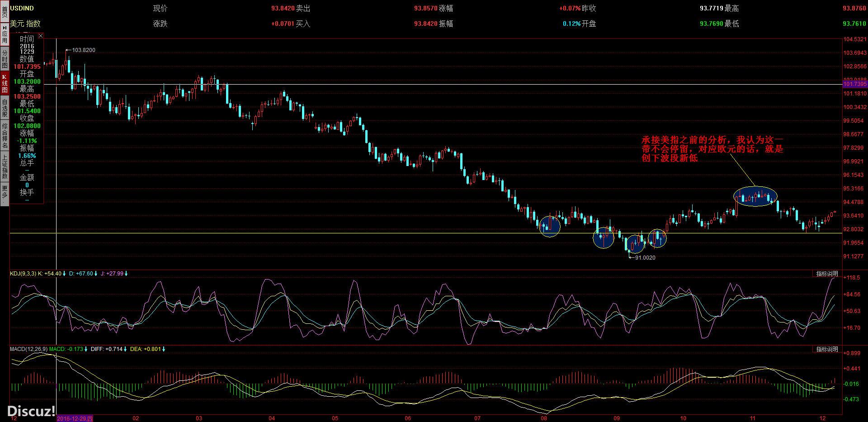Screen dimensions: 868x422
Task: Click the 开盘 103.2000 in info panel
Action: 27,82
